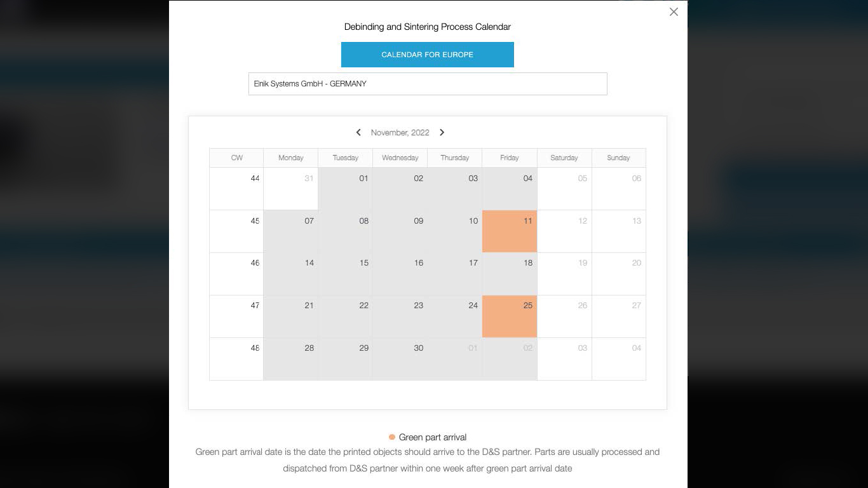
Task: Advance to next month arrow
Action: click(x=442, y=132)
